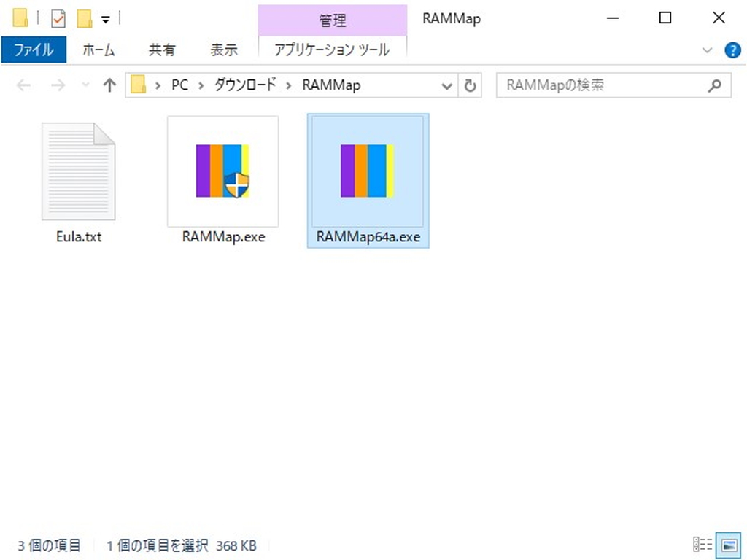Expand the ribbon with the chevron arrow

tap(706, 50)
